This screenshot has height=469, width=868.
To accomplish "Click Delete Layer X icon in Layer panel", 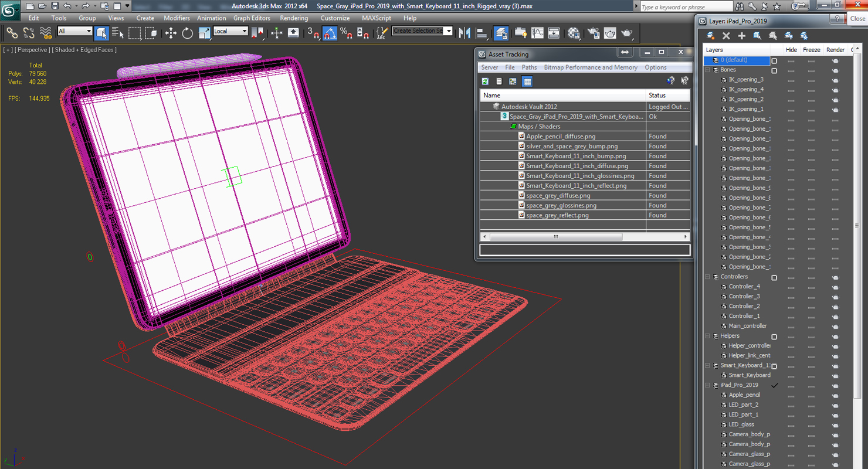I will (726, 36).
